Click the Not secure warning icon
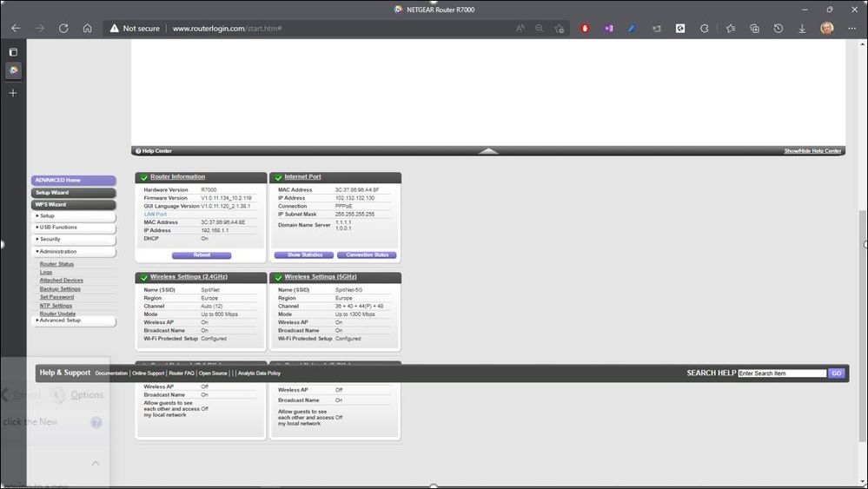 coord(114,28)
